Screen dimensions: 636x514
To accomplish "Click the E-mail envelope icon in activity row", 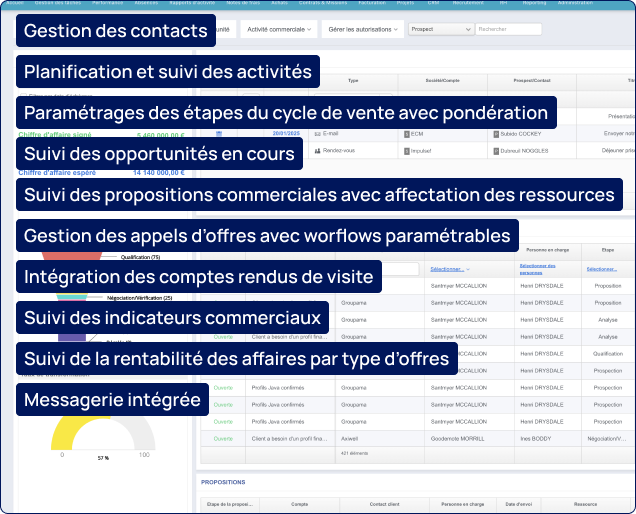I will [317, 133].
